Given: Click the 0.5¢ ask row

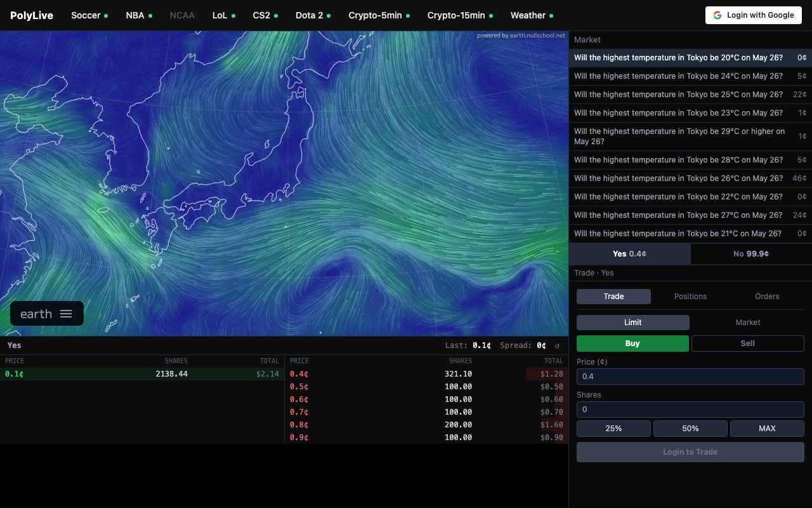Looking at the screenshot, I should click(x=426, y=387).
